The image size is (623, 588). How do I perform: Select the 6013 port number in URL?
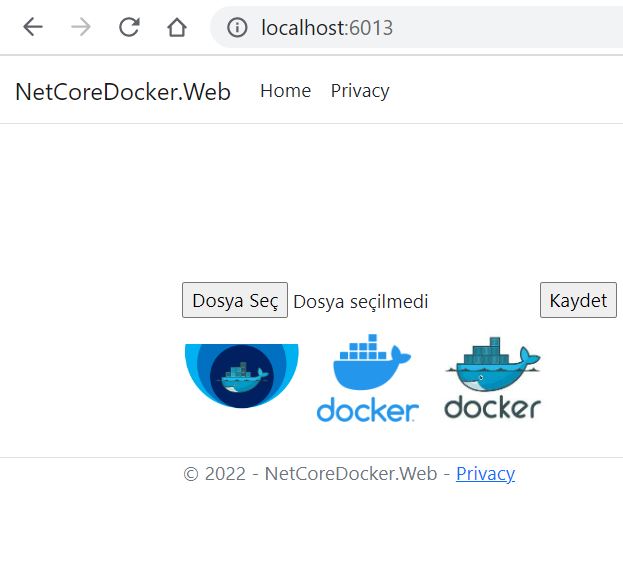[374, 28]
